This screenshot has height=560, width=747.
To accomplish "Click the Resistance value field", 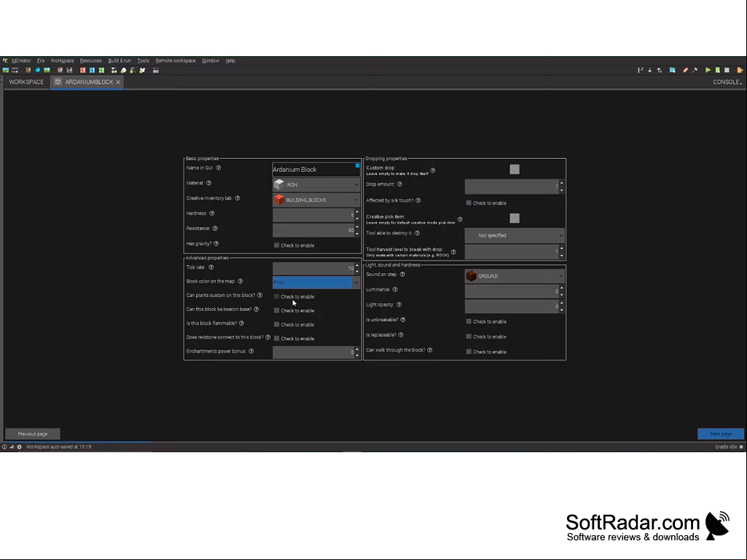I will (313, 230).
